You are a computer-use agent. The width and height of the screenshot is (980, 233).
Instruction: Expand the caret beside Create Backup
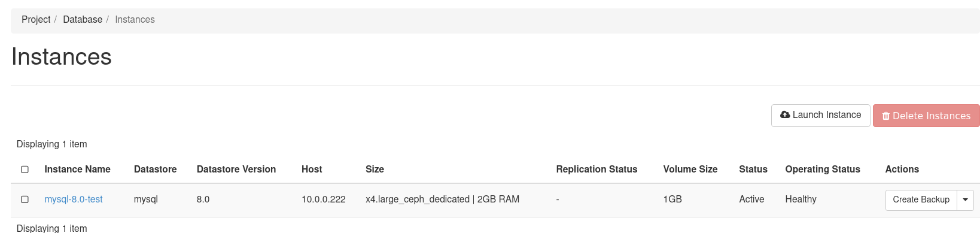tap(965, 200)
